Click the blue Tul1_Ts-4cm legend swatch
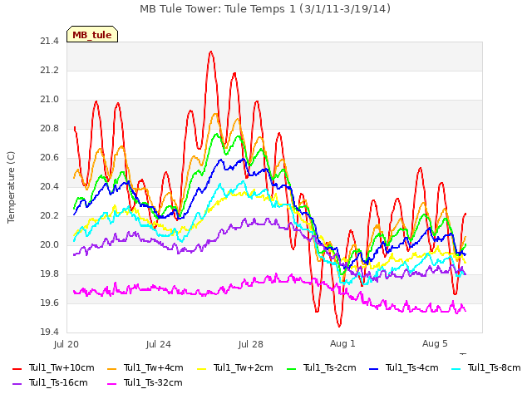The width and height of the screenshot is (532, 399). pos(373,368)
